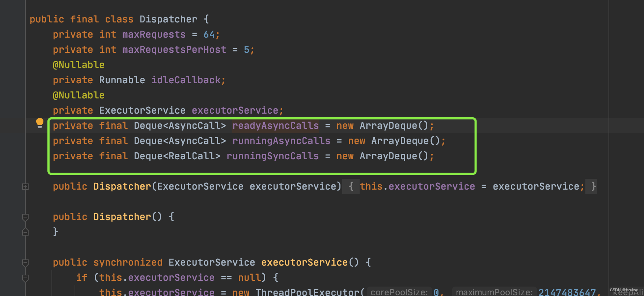The width and height of the screenshot is (644, 296).
Task: Click the folded opening brace placeholder in the constructor
Action: [x=351, y=186]
